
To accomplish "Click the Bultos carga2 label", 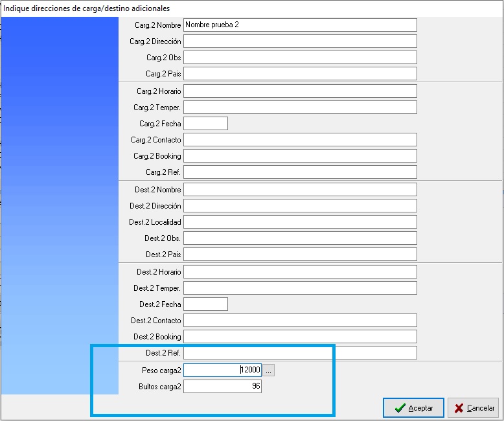I will (160, 386).
